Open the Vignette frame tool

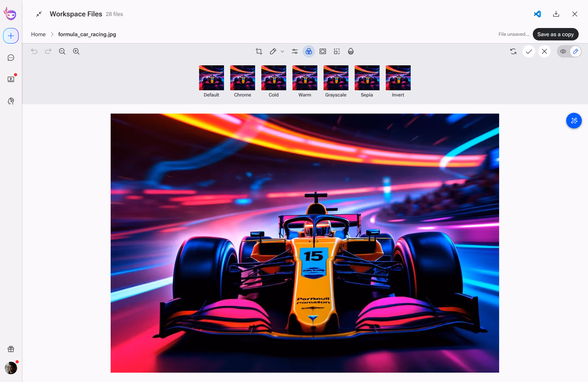[x=323, y=51]
